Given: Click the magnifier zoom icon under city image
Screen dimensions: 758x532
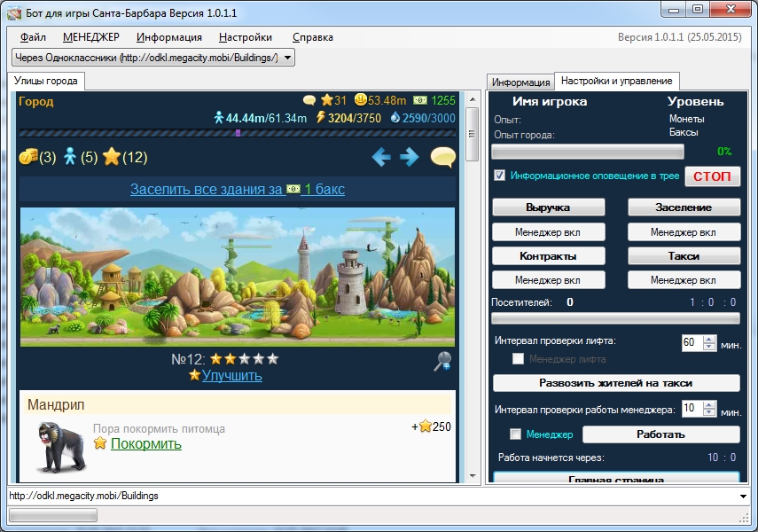Looking at the screenshot, I should [x=442, y=360].
